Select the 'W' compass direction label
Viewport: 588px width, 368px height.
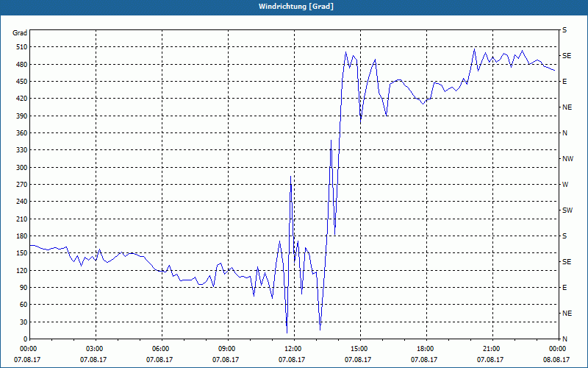[565, 185]
